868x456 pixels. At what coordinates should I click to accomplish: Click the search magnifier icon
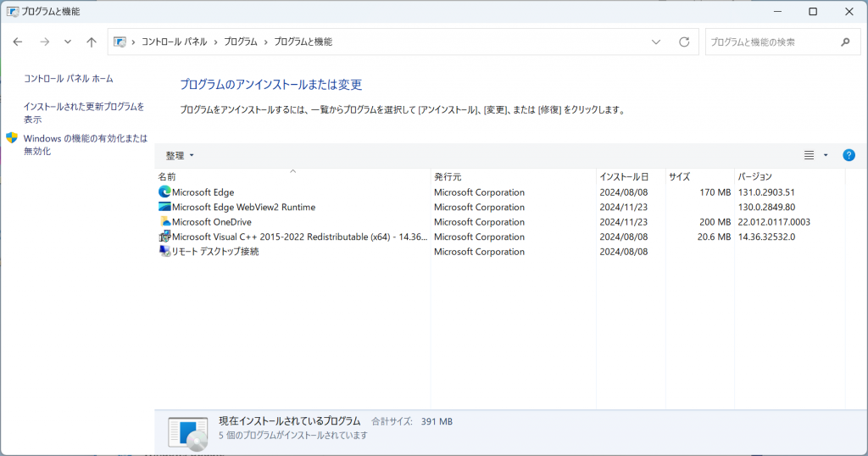point(845,42)
